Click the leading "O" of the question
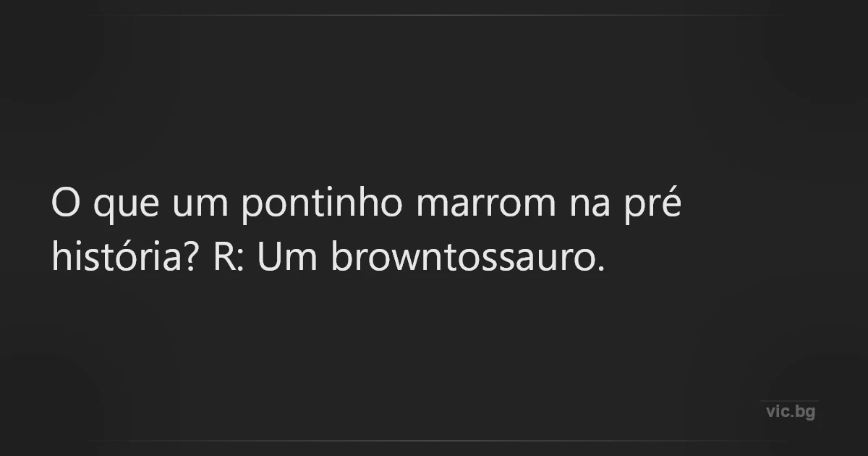Viewport: 868px width, 456px height. [64, 206]
